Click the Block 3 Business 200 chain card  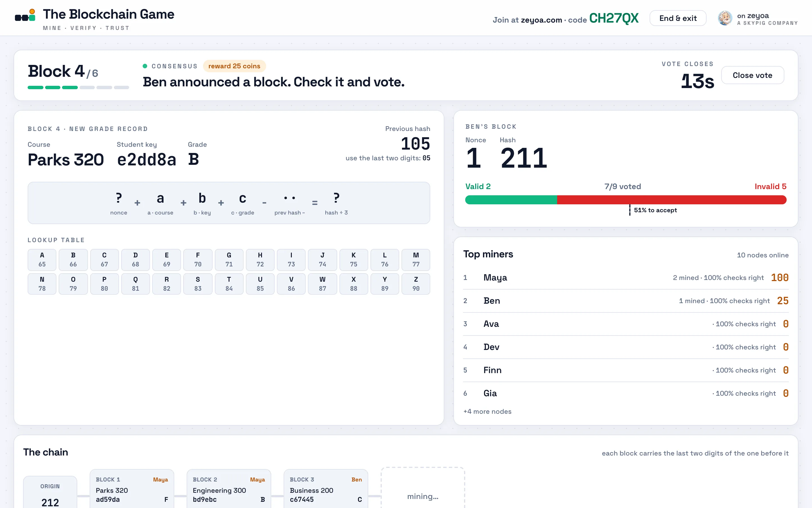click(x=326, y=489)
